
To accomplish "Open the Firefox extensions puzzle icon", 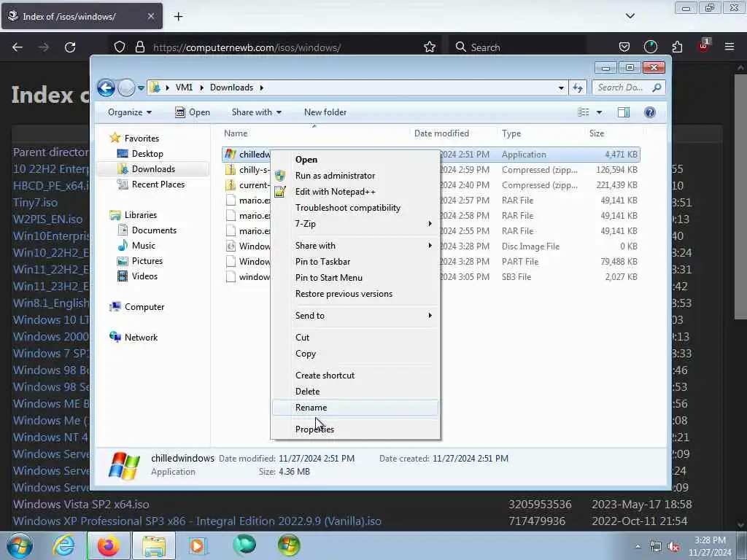I will [677, 47].
